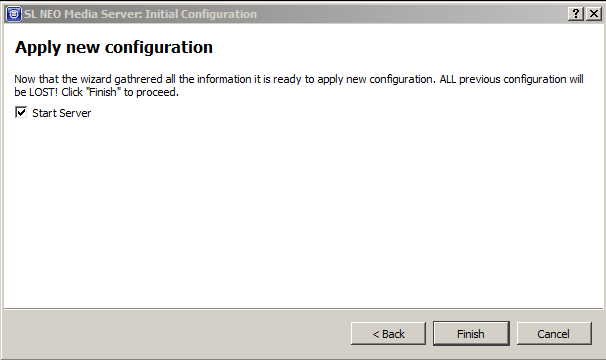Image resolution: width=606 pixels, height=360 pixels.
Task: Cancel the configuration wizard
Action: (x=554, y=333)
